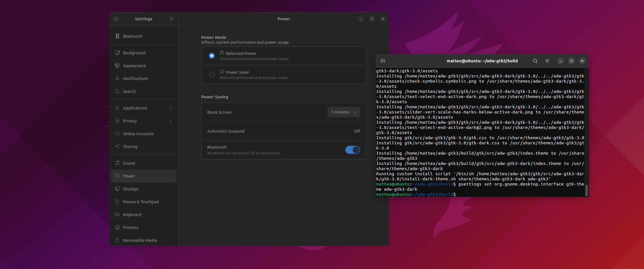
Task: Click the Settings search magnifier icon
Action: [116, 19]
